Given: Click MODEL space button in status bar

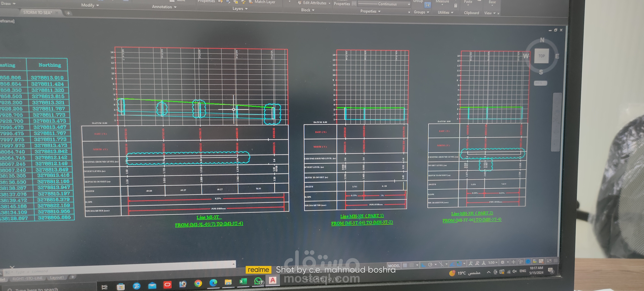Looking at the screenshot, I should pyautogui.click(x=394, y=266).
